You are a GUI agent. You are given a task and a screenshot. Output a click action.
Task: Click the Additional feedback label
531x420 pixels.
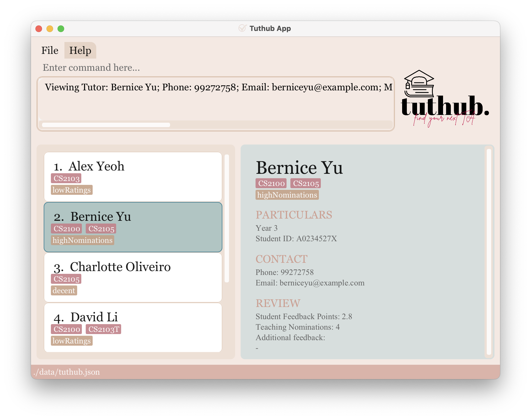tap(290, 338)
